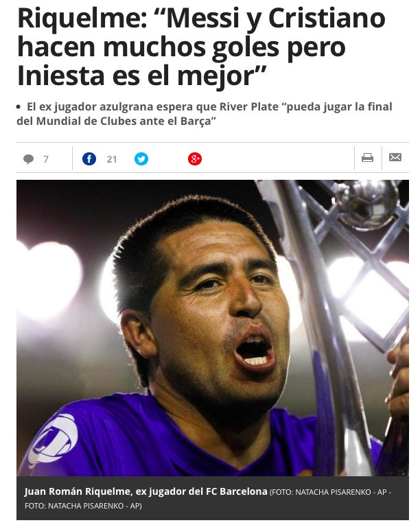Click the word 'Iniesta' in the headline

point(60,75)
